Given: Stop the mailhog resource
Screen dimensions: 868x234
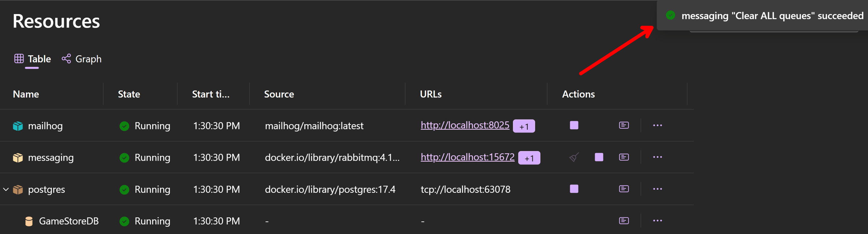Looking at the screenshot, I should [574, 125].
